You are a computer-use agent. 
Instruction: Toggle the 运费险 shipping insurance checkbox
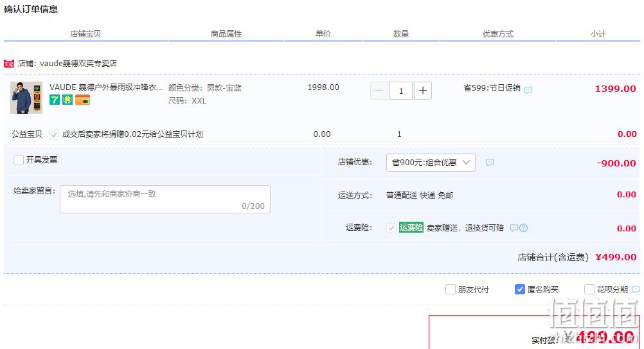click(391, 228)
